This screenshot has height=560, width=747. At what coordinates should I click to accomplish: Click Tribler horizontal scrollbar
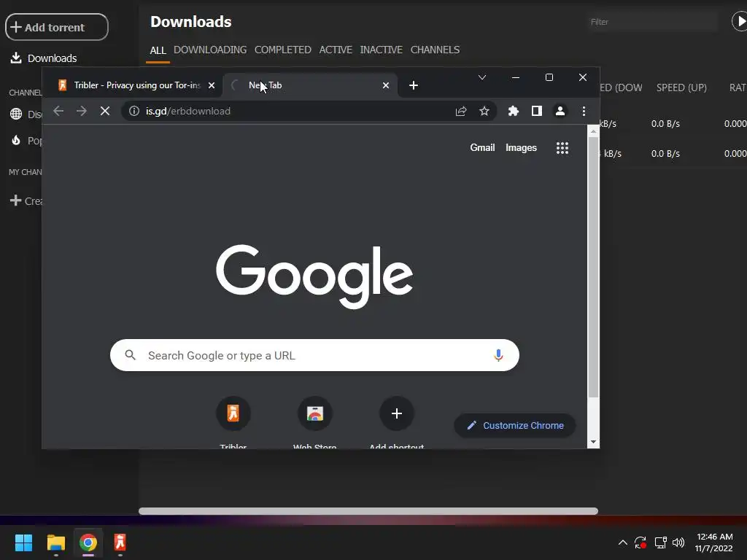(368, 511)
